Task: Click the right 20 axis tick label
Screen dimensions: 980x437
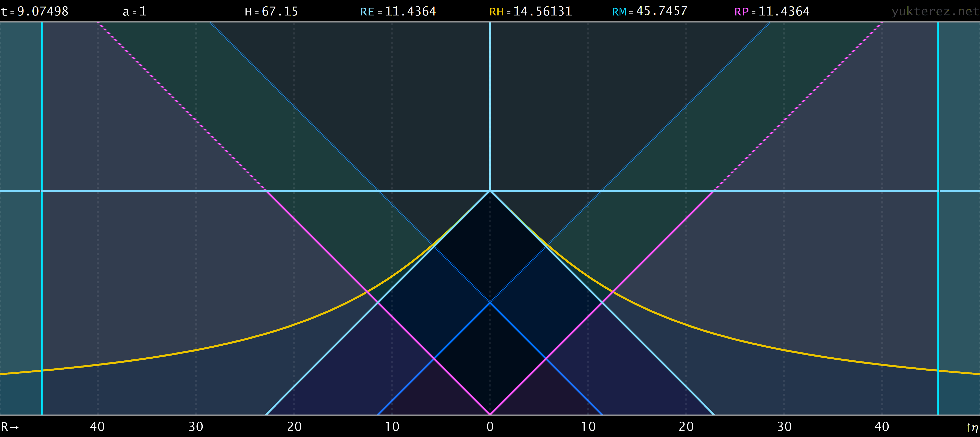Action: [x=686, y=426]
